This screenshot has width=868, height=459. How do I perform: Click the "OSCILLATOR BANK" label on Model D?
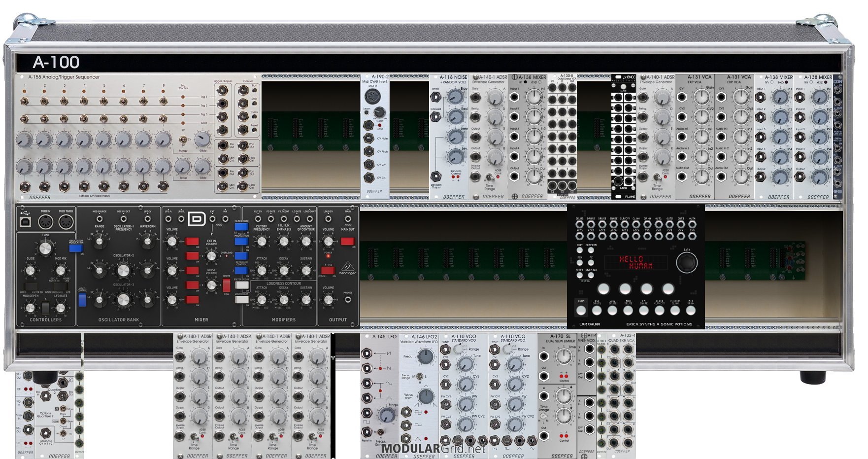[119, 320]
